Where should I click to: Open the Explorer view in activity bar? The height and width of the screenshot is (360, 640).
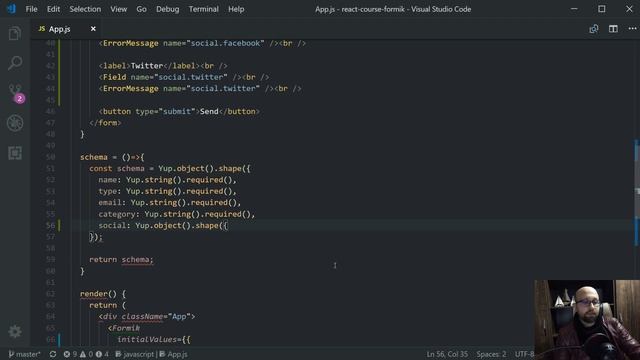click(15, 33)
